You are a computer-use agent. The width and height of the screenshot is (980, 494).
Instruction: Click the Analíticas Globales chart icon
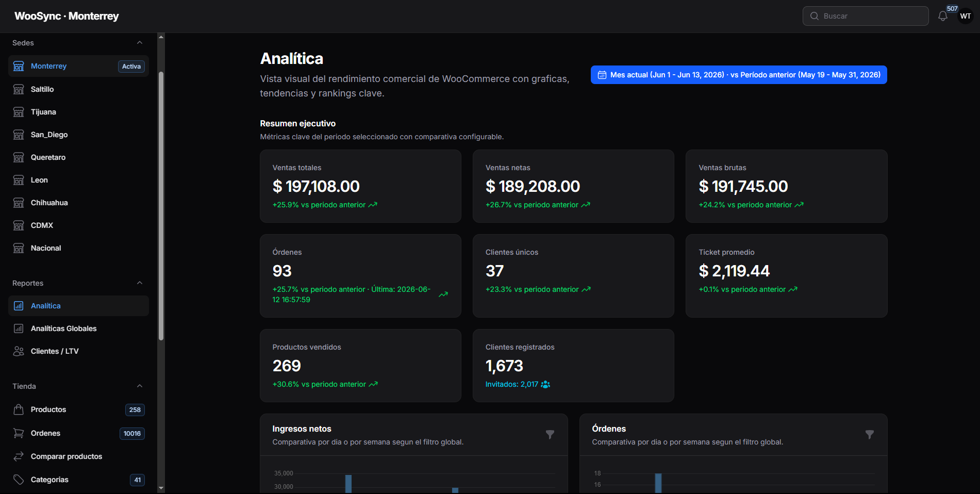coord(19,328)
